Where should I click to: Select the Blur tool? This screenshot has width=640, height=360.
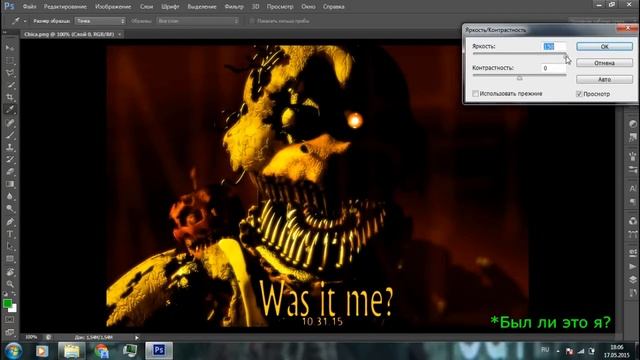coord(10,196)
